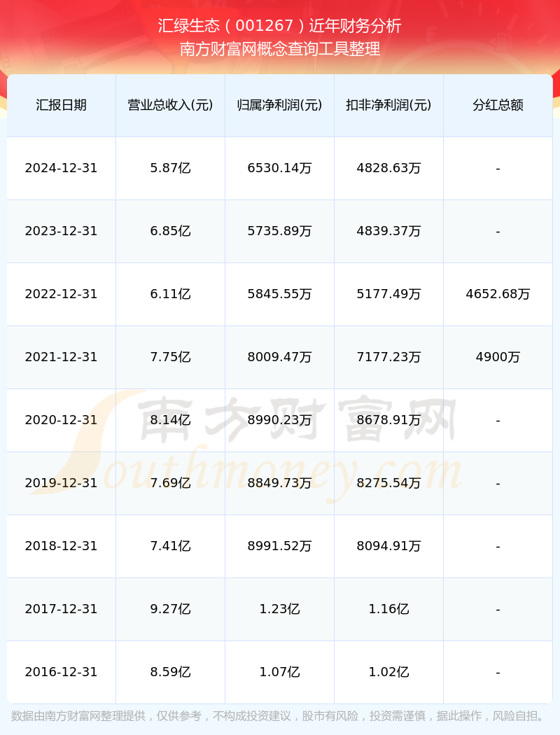Screen dimensions: 560x735
Task: Click the 归属净利润(元) column header
Action: point(280,105)
